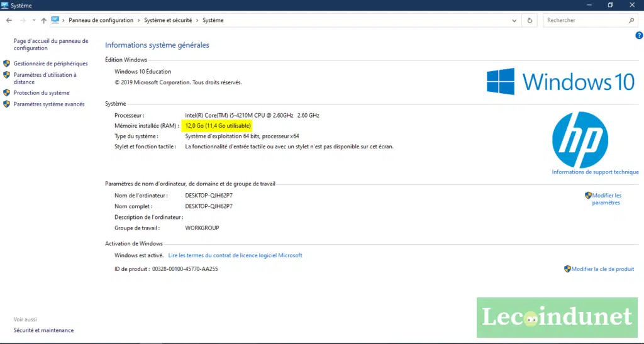Restore down the Système window

pyautogui.click(x=610, y=5)
